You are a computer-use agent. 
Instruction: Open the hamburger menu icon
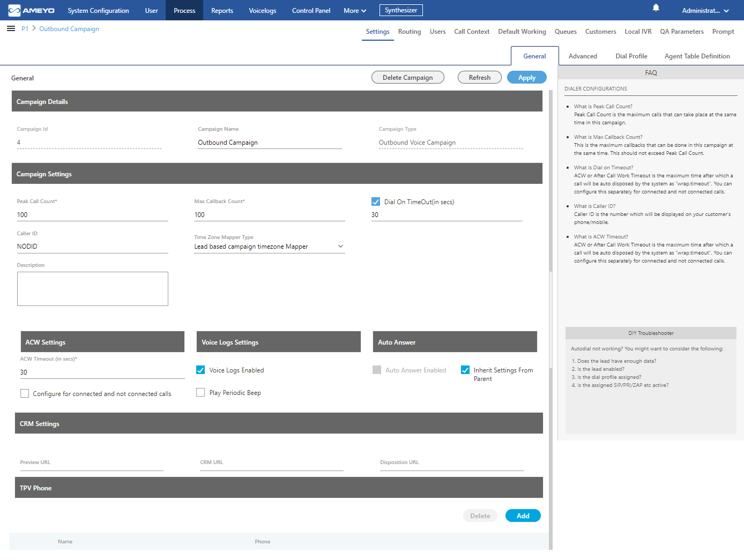tap(11, 28)
